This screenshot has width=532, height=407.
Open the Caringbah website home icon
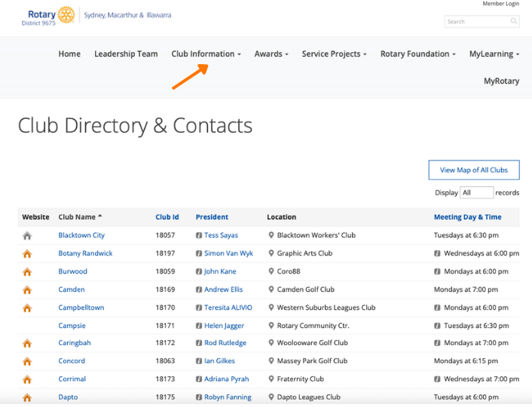click(x=27, y=343)
